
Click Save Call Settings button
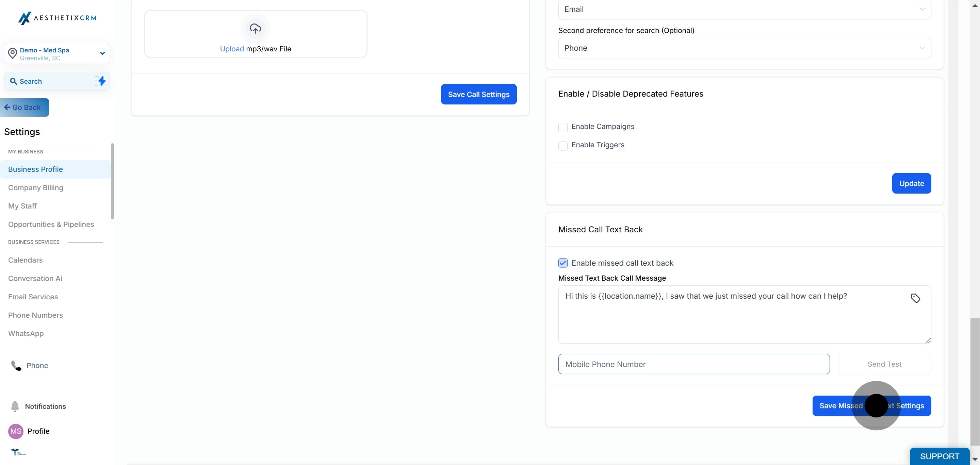pyautogui.click(x=478, y=94)
